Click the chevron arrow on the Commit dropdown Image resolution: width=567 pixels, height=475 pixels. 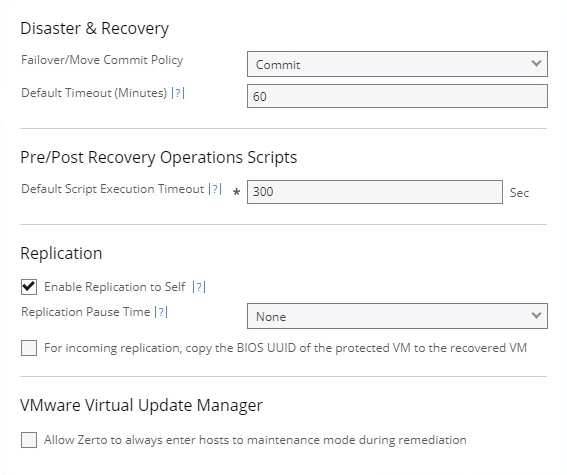click(537, 64)
